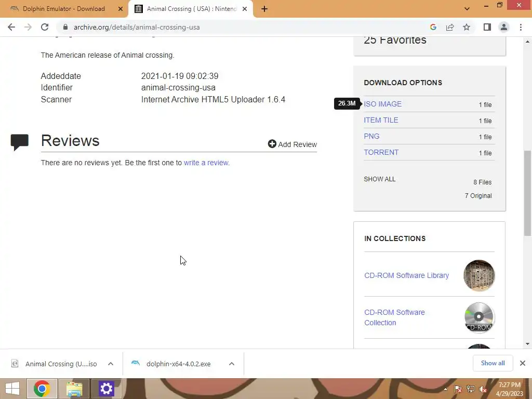532x399 pixels.
Task: Share this page via share icon
Action: pyautogui.click(x=450, y=27)
